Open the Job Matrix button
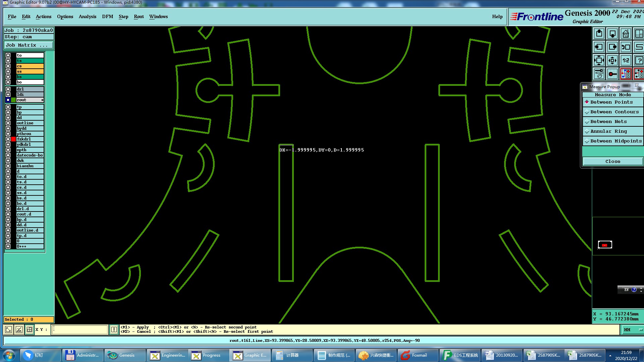644x362 pixels. pos(28,45)
